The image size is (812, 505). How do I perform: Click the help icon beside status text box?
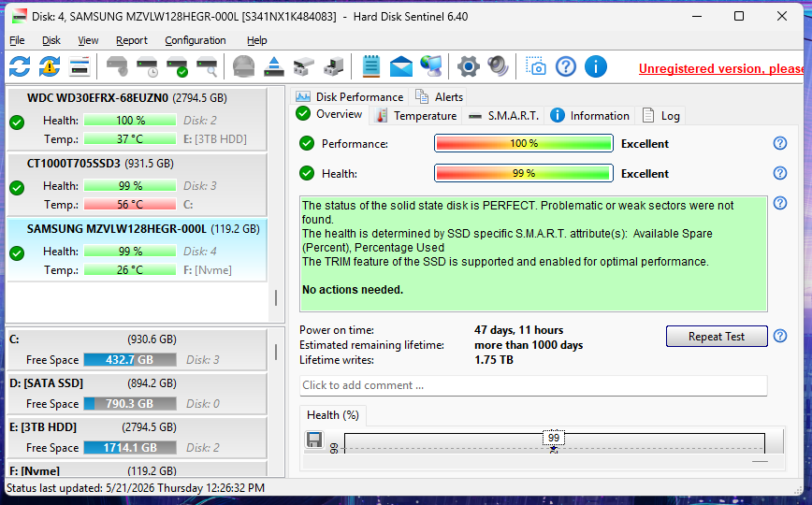pyautogui.click(x=780, y=203)
